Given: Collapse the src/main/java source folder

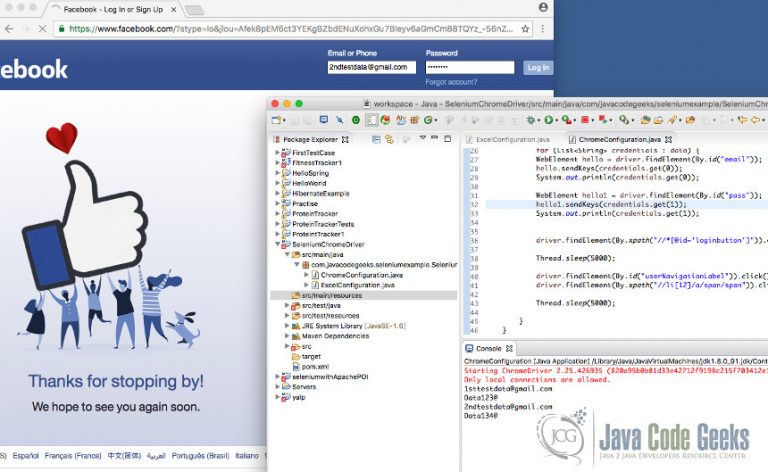Looking at the screenshot, I should (287, 254).
